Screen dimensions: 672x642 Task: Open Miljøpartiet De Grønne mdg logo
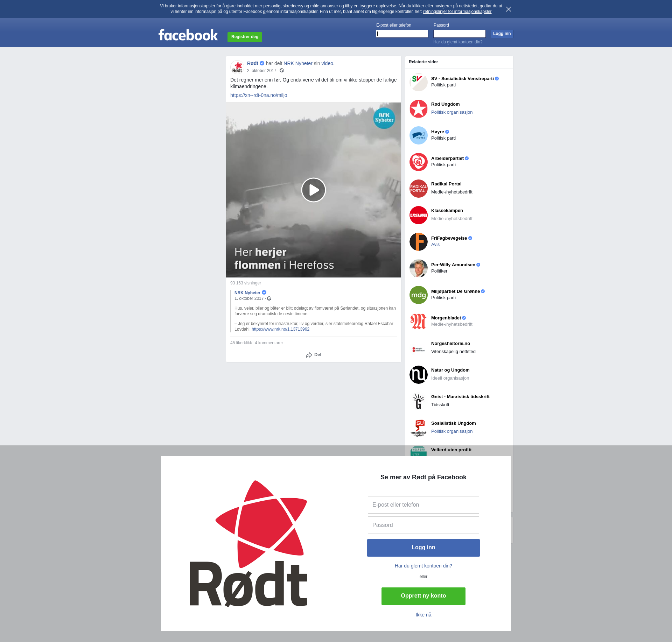419,295
